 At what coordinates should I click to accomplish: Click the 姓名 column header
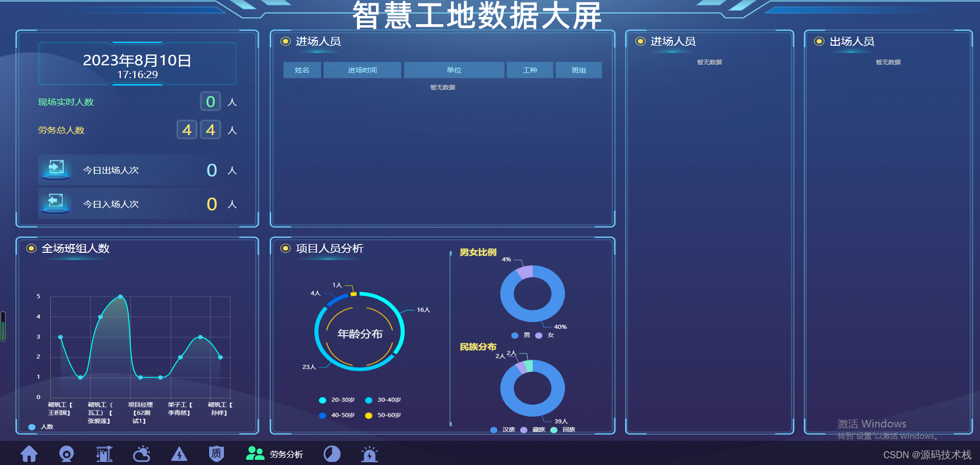302,70
